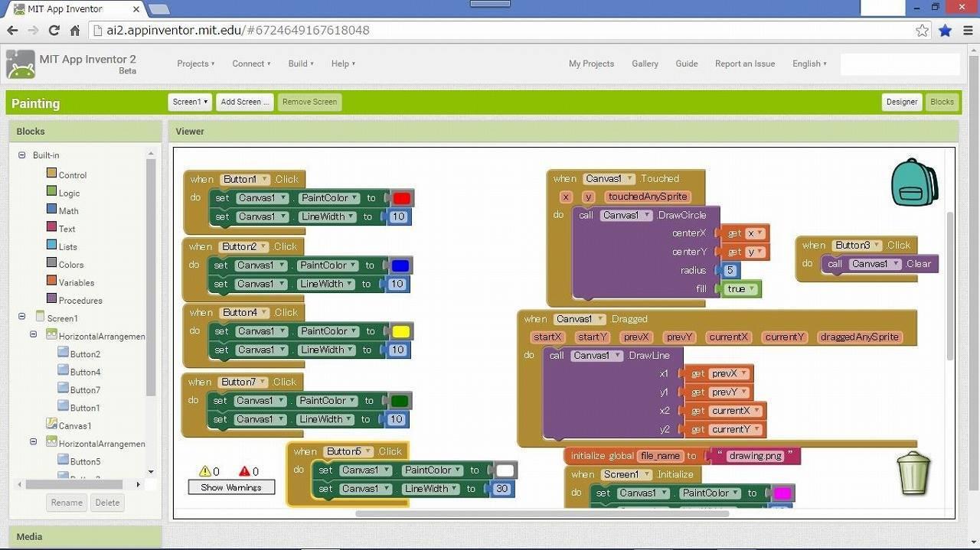Switch to the Designer view

coord(902,102)
